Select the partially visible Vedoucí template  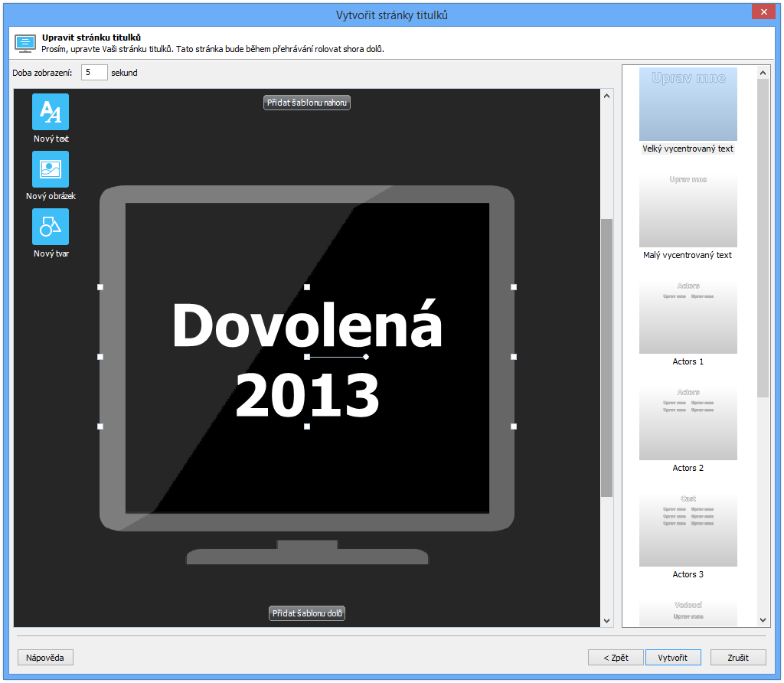tap(688, 613)
